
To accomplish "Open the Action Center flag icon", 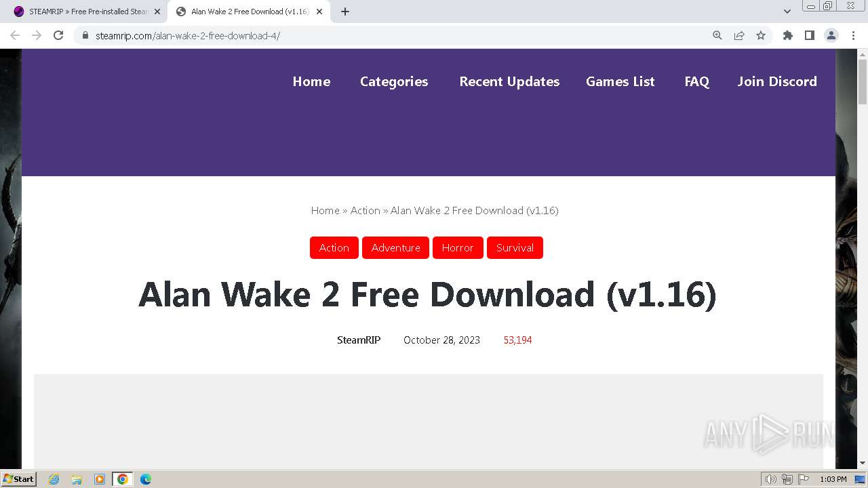I will (804, 479).
